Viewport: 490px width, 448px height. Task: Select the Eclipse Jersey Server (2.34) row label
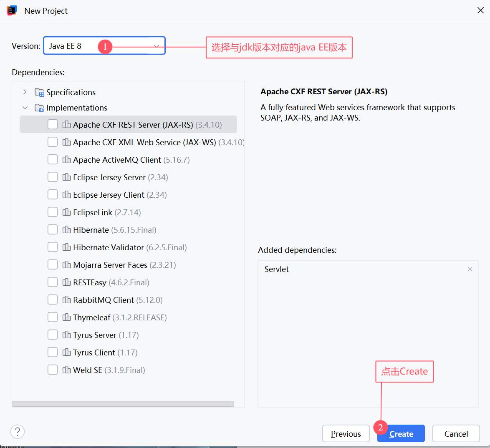[121, 177]
